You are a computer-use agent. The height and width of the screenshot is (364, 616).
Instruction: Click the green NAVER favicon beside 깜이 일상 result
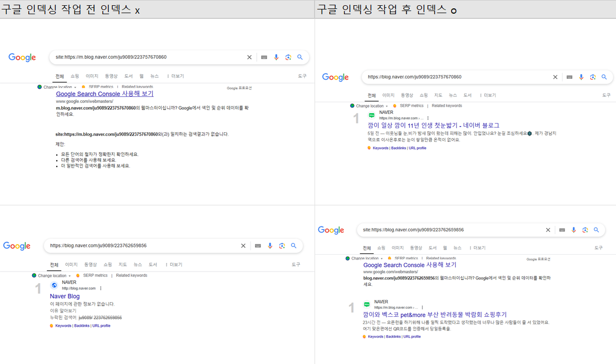pos(371,115)
